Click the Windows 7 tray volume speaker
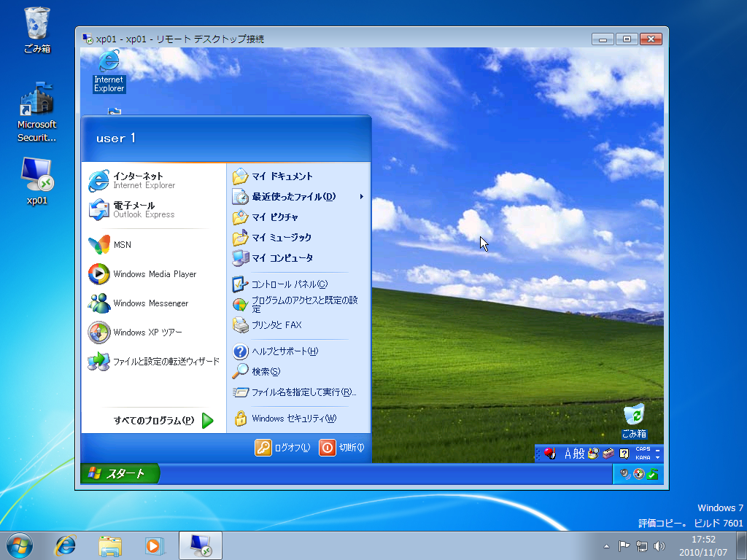 [659, 545]
